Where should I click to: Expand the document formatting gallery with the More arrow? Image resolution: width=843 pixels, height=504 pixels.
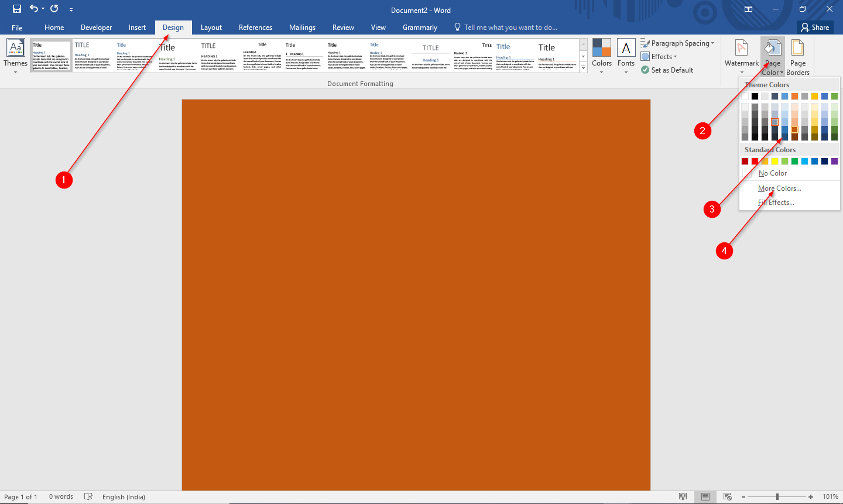click(584, 68)
